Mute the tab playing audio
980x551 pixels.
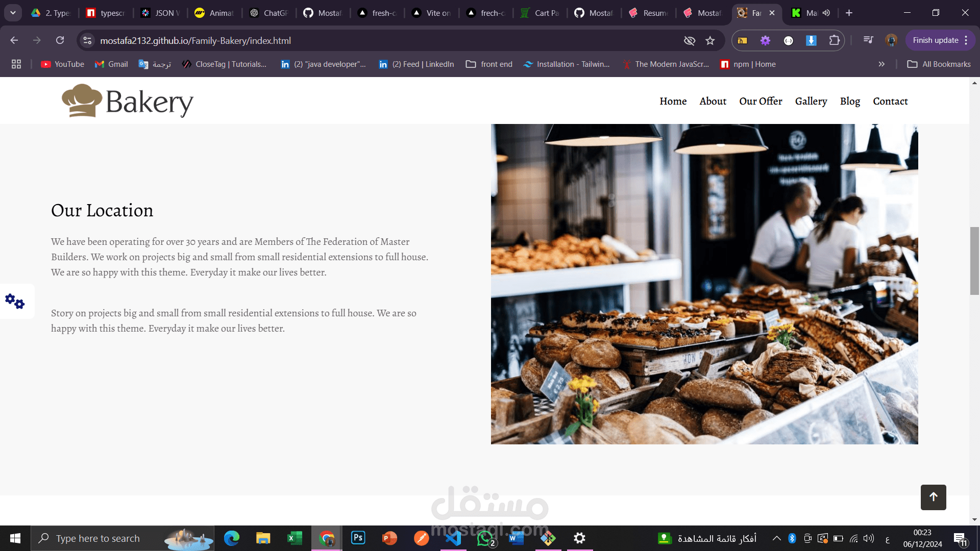click(826, 13)
